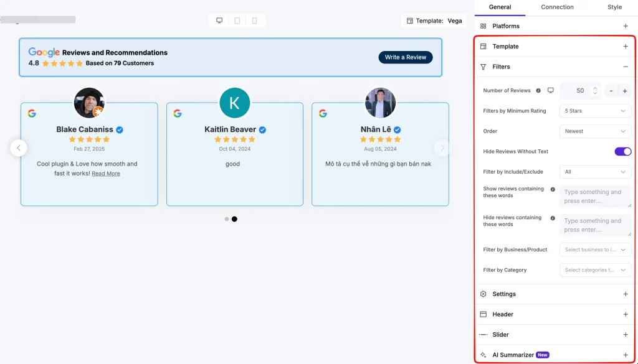The width and height of the screenshot is (638, 364).
Task: Click verified badge next to Blake Cabaniss
Action: [120, 130]
